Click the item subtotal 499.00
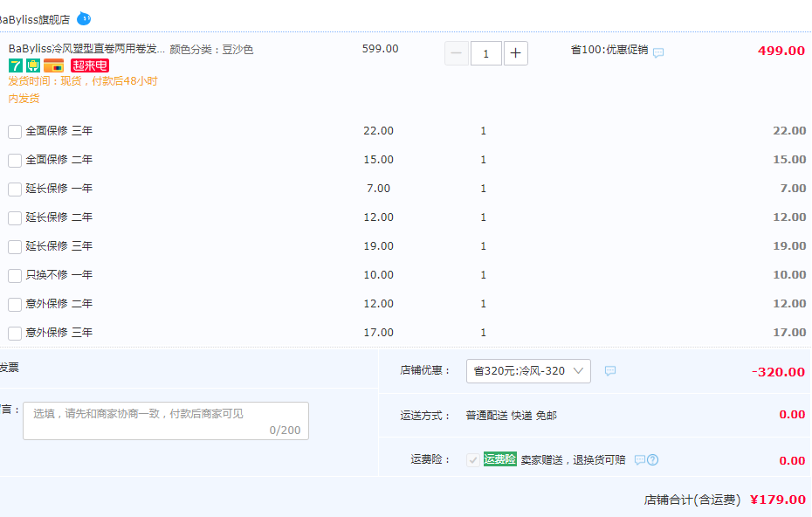 tap(781, 51)
